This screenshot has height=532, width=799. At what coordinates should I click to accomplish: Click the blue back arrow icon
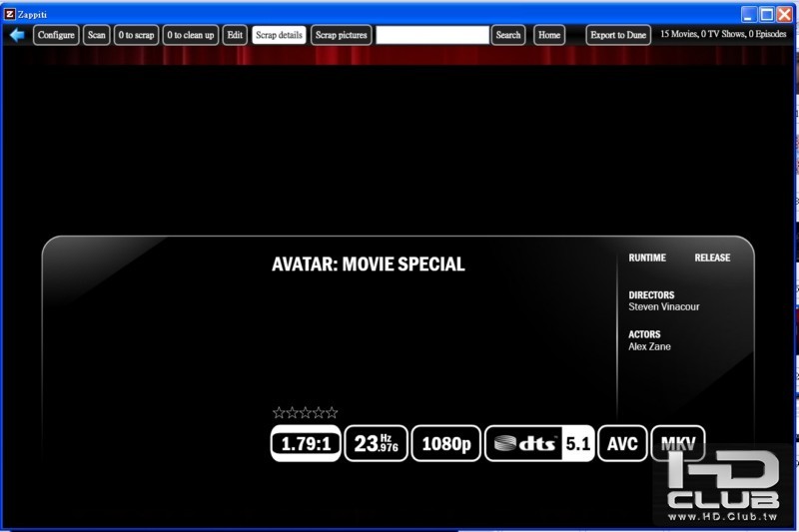click(17, 35)
